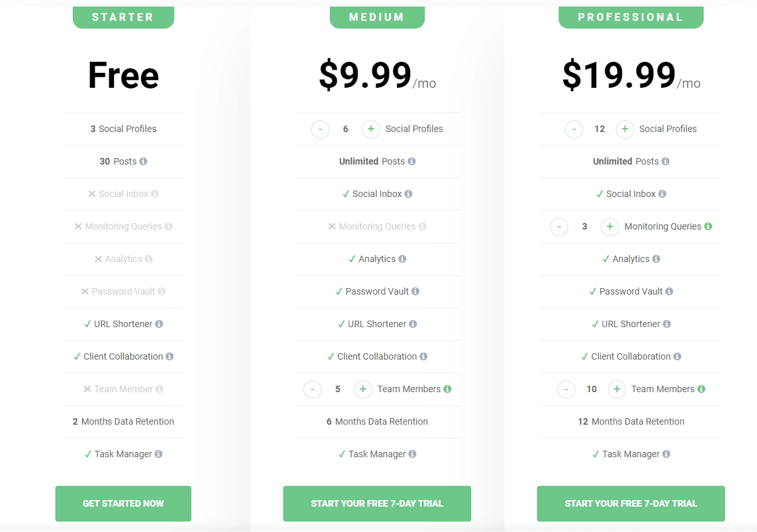
Task: Click info icon next to Starter's 30 Posts
Action: (x=143, y=161)
